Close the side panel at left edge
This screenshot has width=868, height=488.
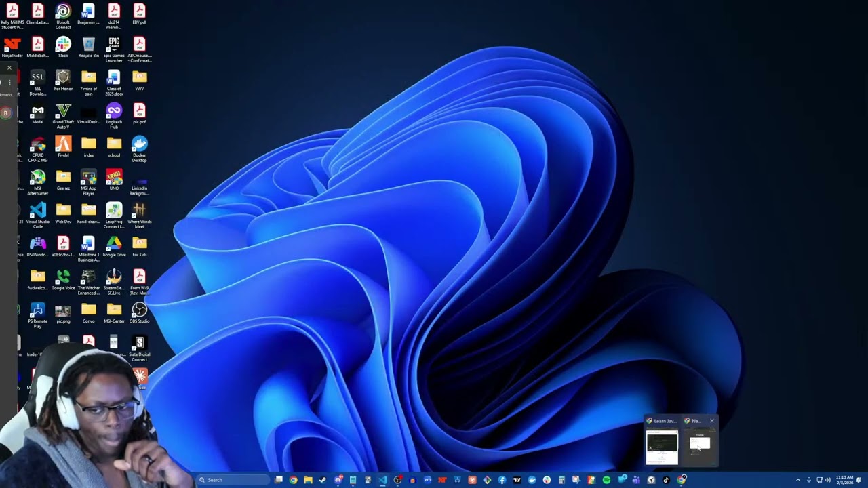(x=9, y=68)
